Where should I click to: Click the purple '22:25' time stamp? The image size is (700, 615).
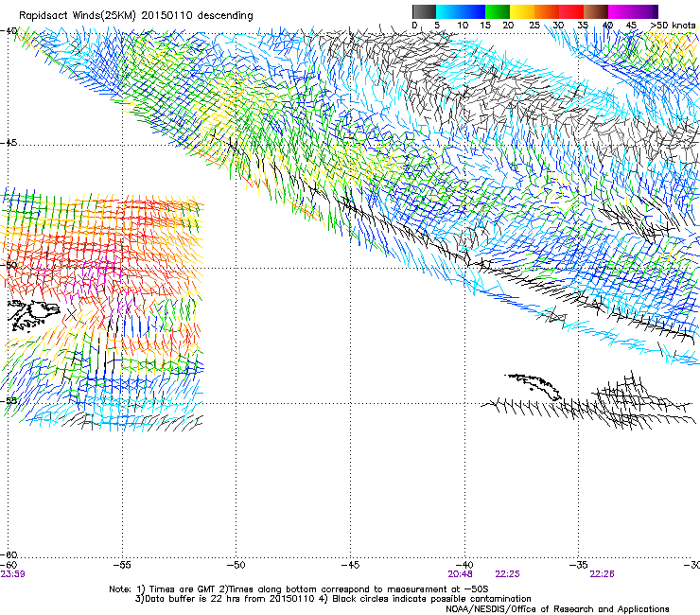508,574
